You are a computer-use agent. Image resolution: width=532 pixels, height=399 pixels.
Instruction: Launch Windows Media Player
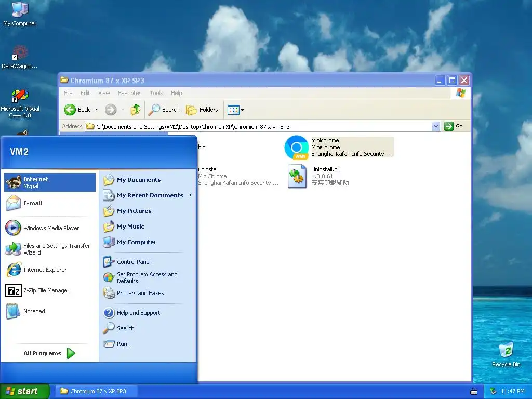click(50, 228)
